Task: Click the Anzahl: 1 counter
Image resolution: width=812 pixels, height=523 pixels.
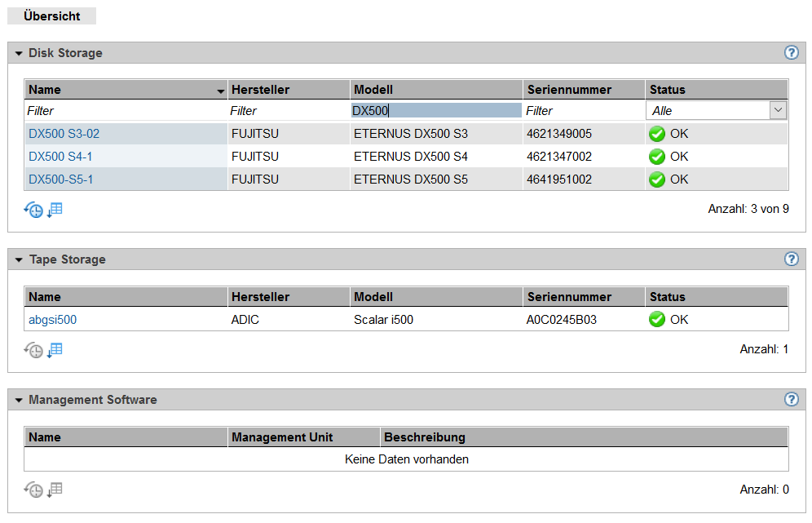Action: (x=764, y=349)
